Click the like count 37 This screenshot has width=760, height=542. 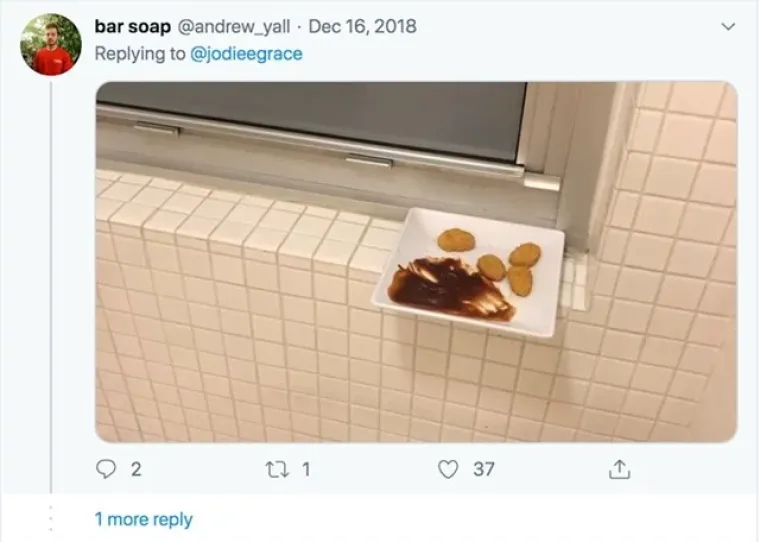coord(484,469)
